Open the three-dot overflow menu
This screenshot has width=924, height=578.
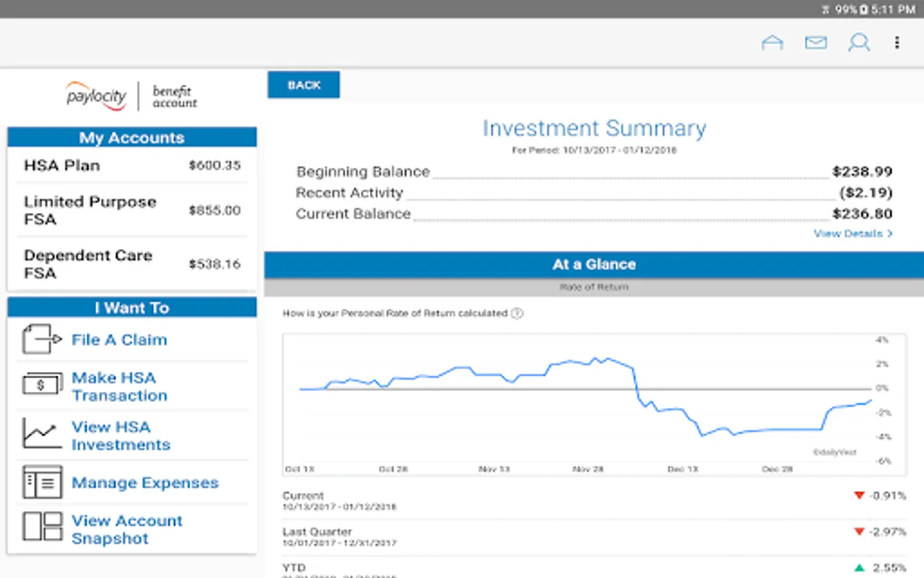tap(896, 43)
